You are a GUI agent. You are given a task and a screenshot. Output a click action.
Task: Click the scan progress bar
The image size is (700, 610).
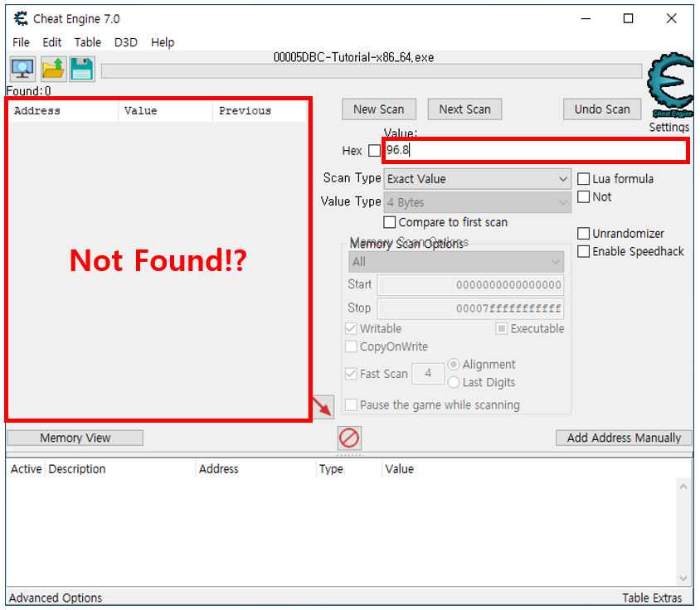(x=372, y=71)
